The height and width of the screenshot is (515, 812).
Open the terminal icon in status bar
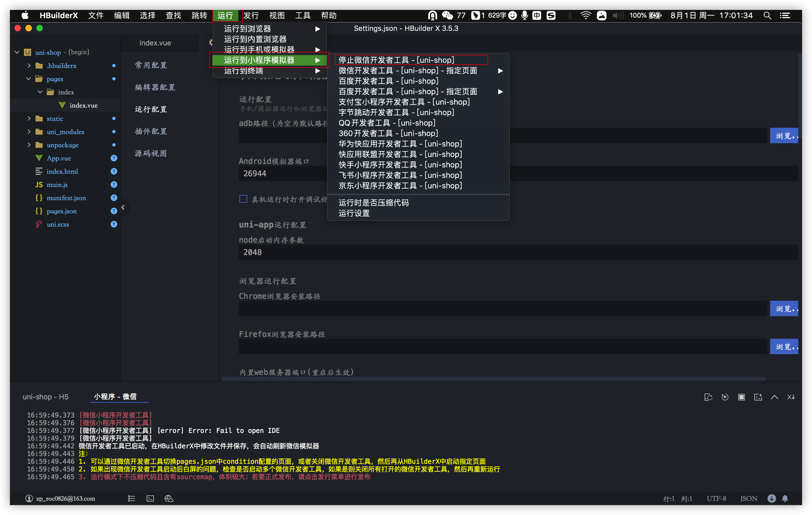150,498
